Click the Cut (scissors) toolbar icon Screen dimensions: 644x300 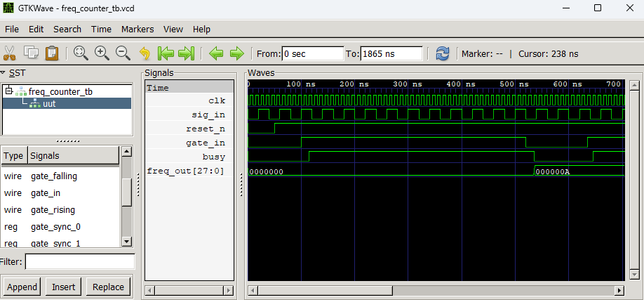click(x=9, y=53)
